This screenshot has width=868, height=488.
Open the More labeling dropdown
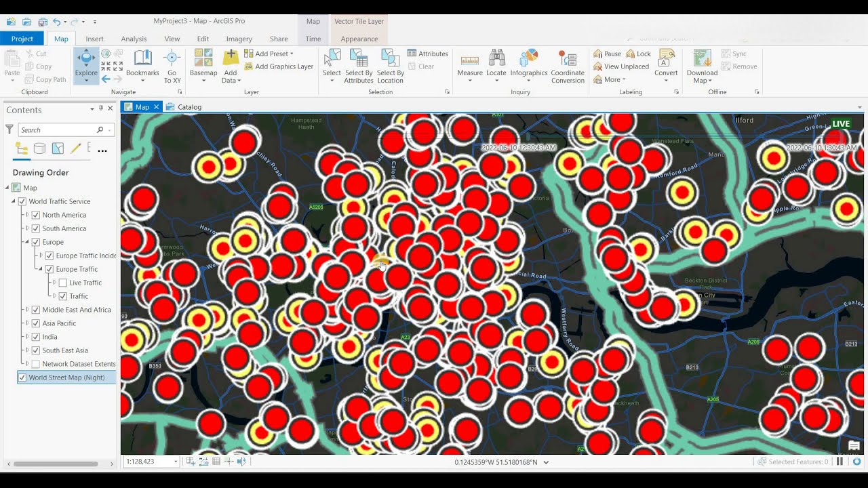610,79
